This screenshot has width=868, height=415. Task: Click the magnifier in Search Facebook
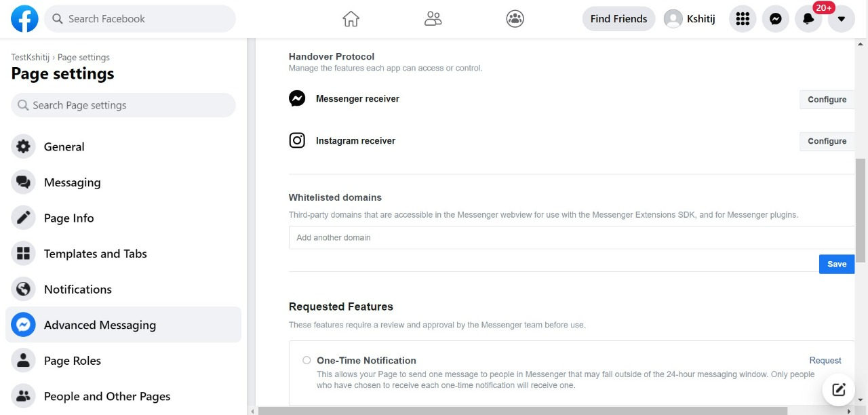coord(58,19)
